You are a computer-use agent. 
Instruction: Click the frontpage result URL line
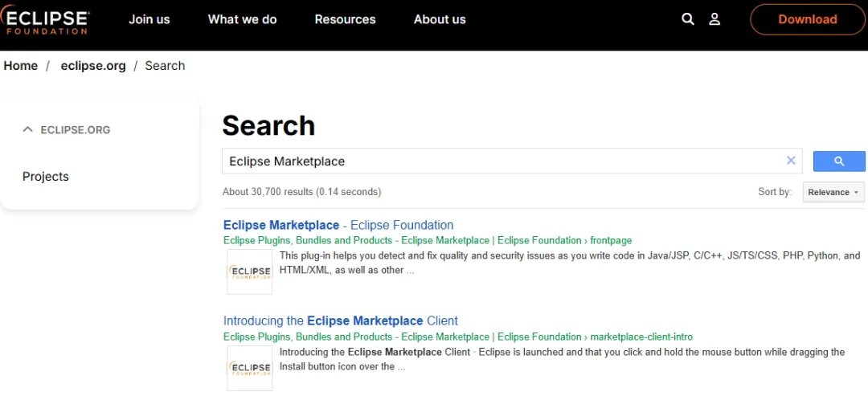pos(428,241)
